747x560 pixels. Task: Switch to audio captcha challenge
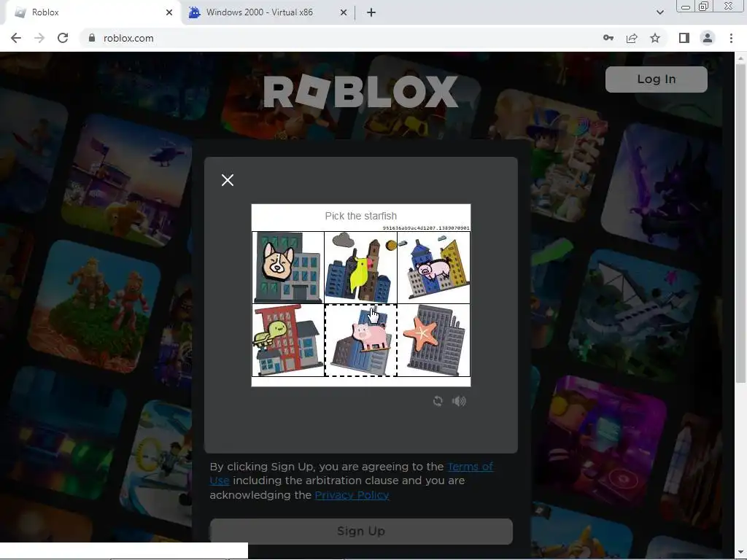pyautogui.click(x=459, y=401)
